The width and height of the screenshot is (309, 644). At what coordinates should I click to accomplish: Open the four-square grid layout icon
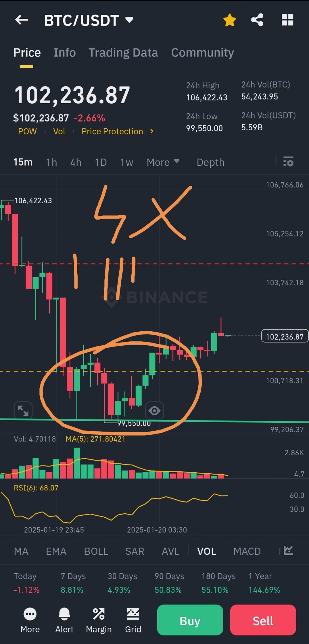point(287,20)
